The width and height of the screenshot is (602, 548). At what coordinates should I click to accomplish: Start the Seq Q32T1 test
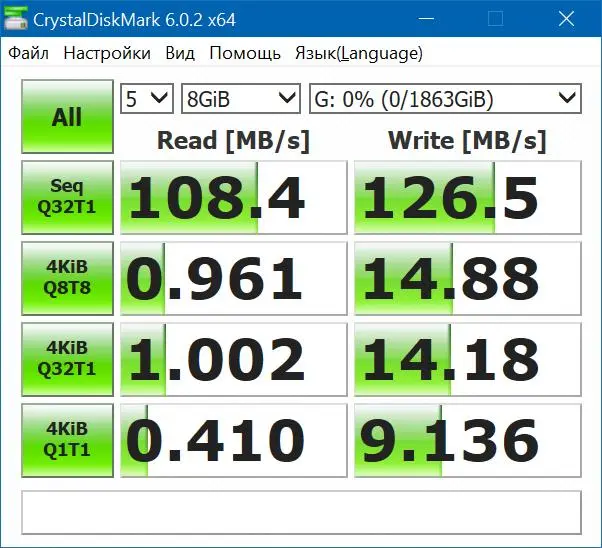point(68,197)
